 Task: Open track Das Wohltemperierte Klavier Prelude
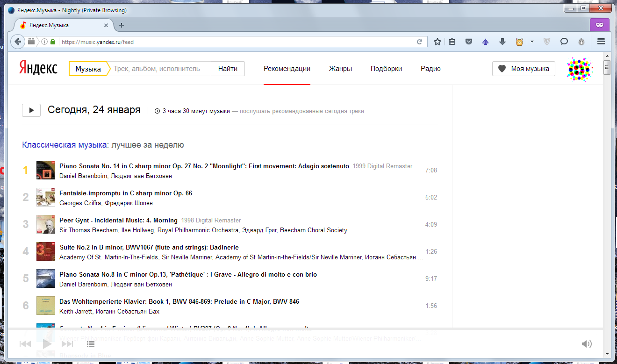coord(179,301)
